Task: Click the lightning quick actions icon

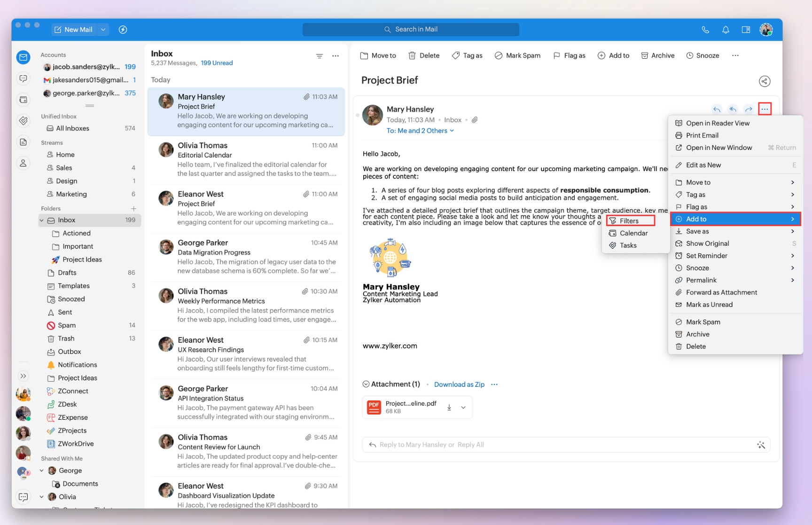Action: [x=123, y=30]
